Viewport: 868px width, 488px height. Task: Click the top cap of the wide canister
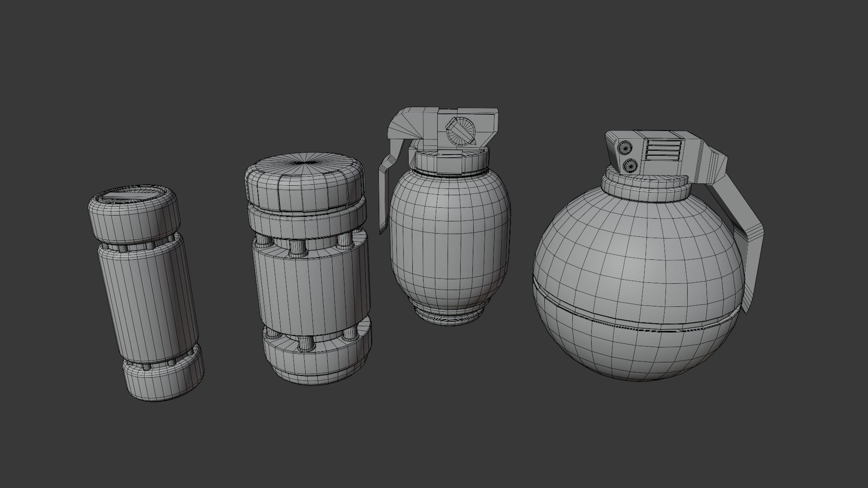pyautogui.click(x=305, y=182)
